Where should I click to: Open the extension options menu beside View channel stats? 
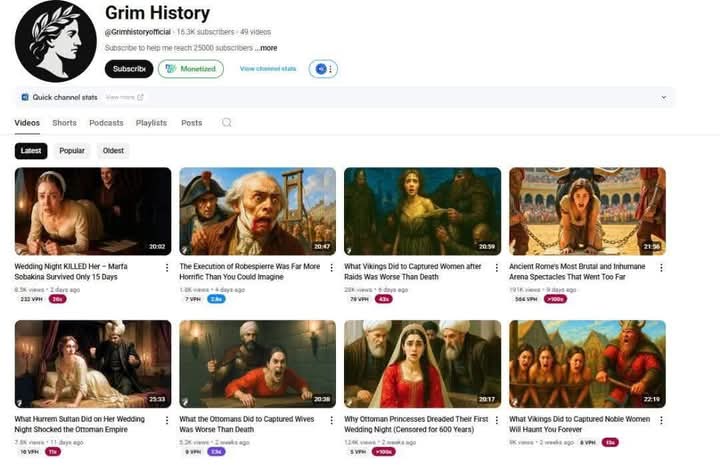[x=323, y=69]
